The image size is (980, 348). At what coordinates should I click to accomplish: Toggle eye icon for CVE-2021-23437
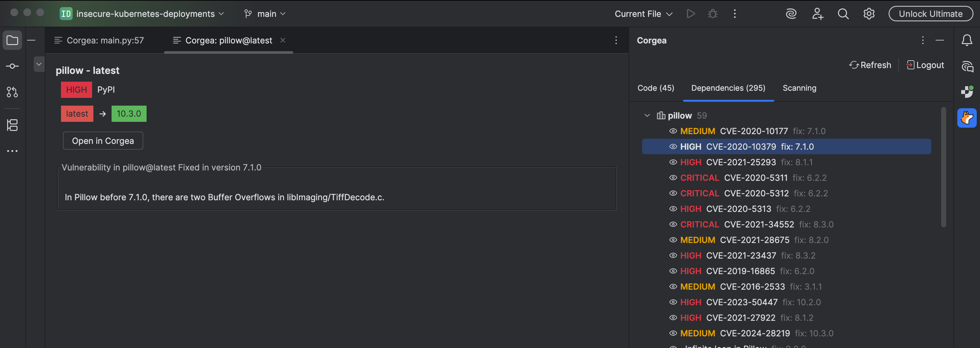[x=673, y=256]
